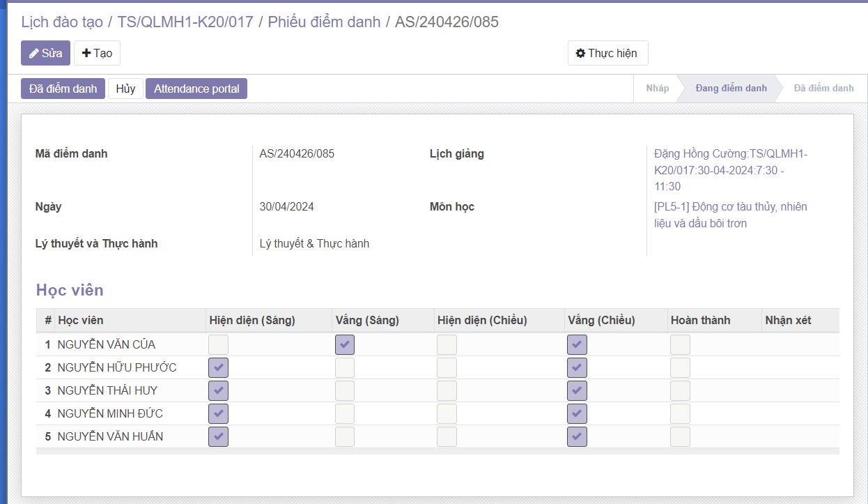Click the Tạo create button
The height and width of the screenshot is (504, 868).
coord(97,53)
